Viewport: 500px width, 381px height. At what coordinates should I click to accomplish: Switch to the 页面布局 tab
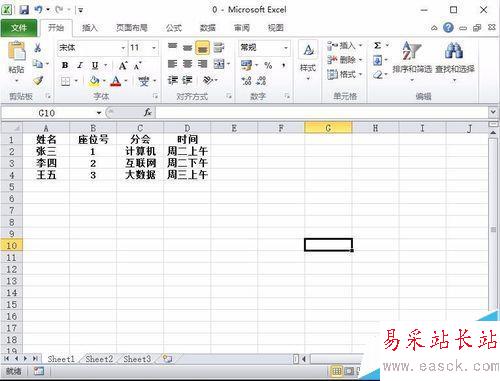(x=132, y=28)
